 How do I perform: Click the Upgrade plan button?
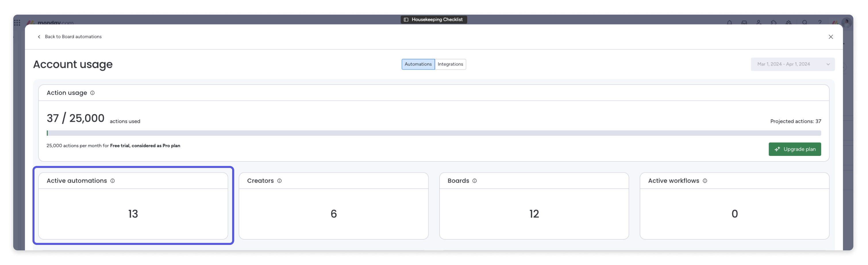point(795,149)
